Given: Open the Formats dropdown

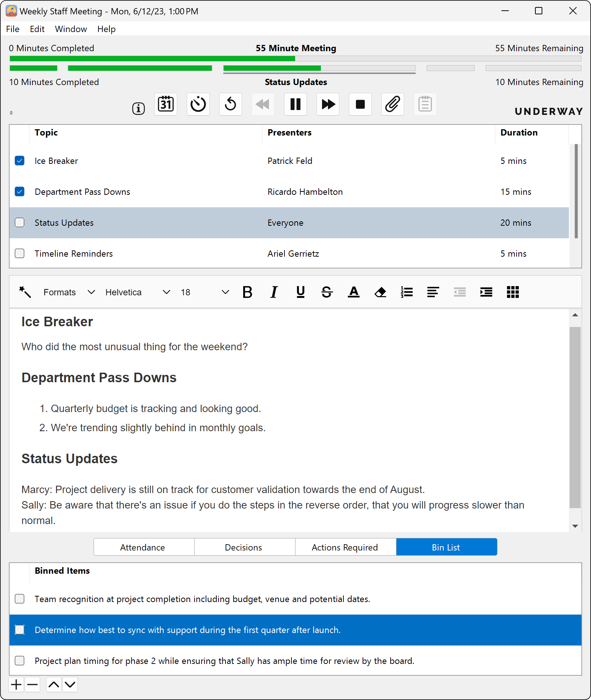Looking at the screenshot, I should click(69, 292).
